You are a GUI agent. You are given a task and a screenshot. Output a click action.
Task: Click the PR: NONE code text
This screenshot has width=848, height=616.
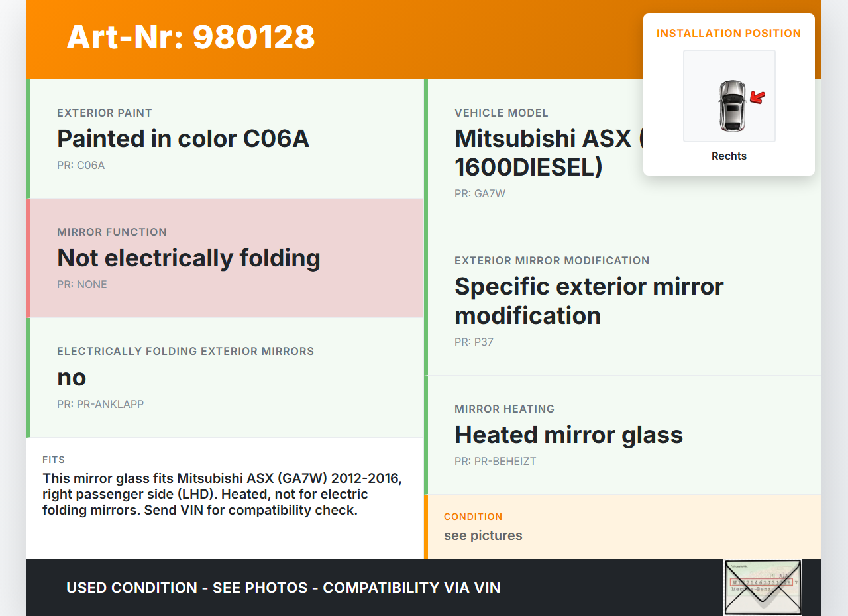[82, 285]
